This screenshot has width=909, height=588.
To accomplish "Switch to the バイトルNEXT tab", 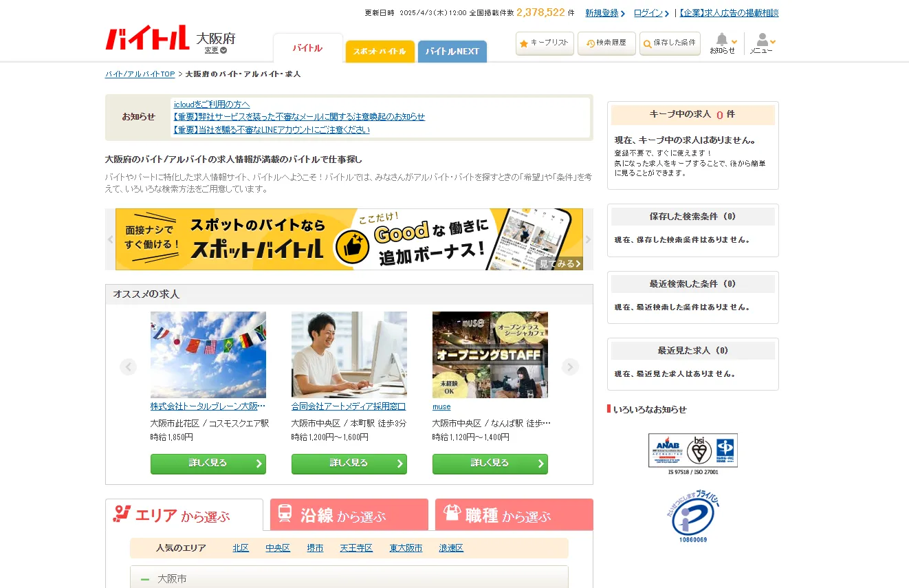I will tap(452, 52).
